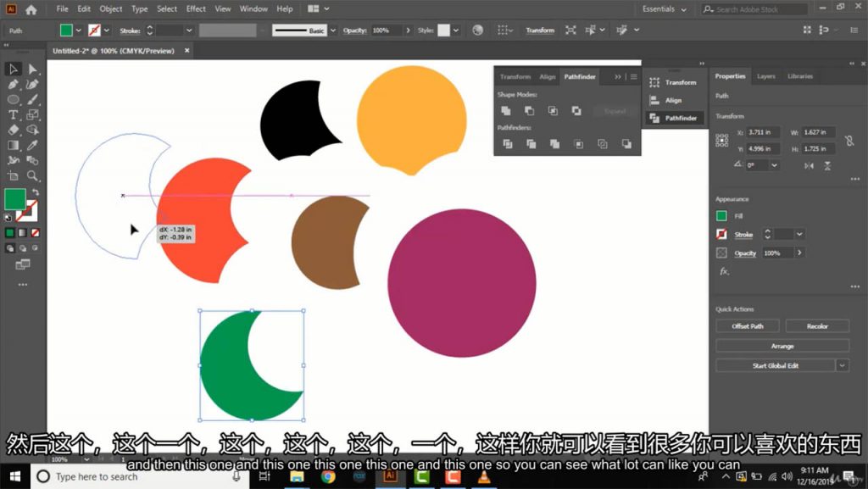
Task: Select the Gradient tool
Action: tap(14, 146)
